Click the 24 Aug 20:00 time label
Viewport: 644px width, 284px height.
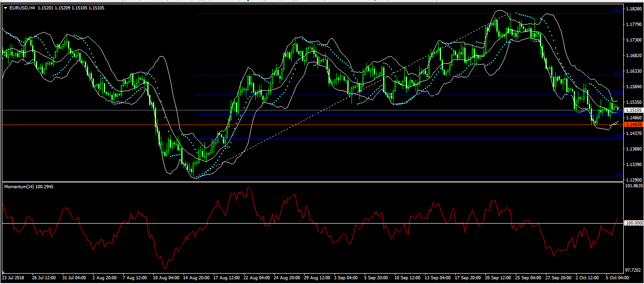point(287,278)
